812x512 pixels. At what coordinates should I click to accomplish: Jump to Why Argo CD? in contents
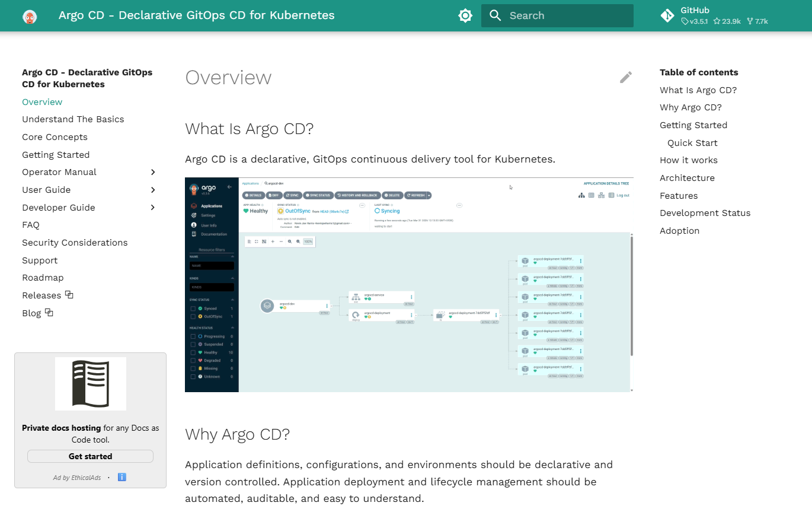(690, 107)
